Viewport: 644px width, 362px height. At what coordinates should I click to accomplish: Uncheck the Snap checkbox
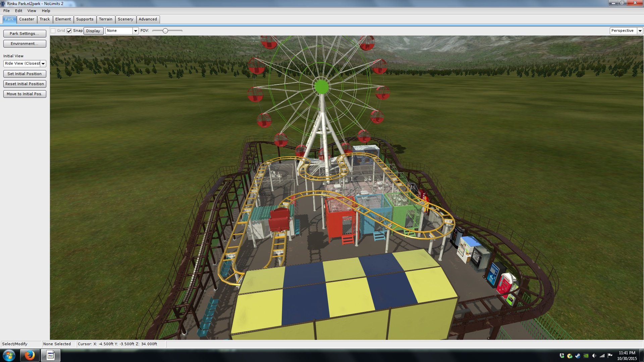click(x=69, y=31)
